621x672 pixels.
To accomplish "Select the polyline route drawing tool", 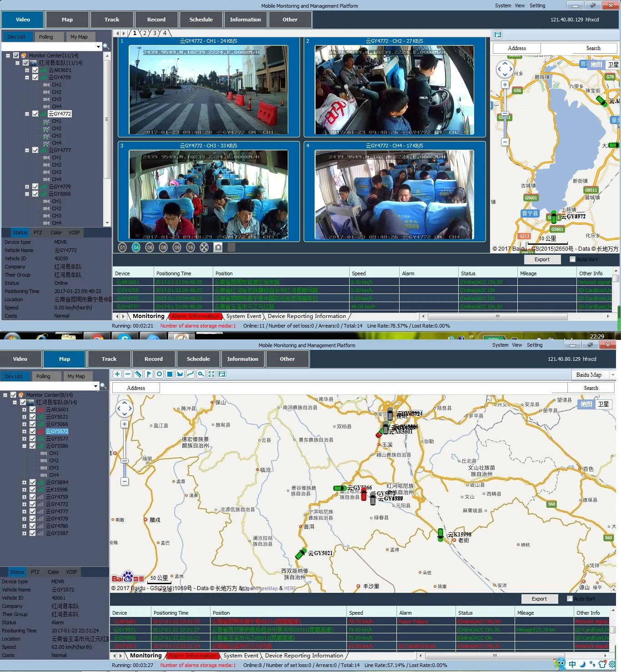I will (190, 374).
